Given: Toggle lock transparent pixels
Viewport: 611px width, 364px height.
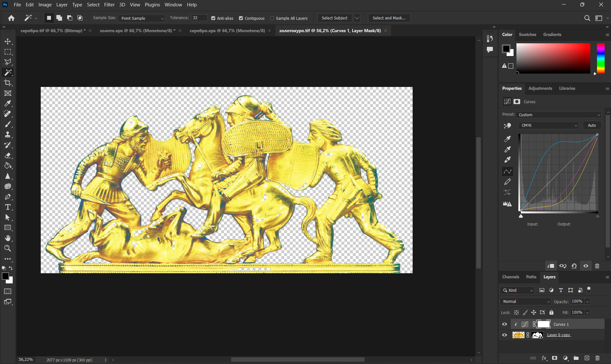Looking at the screenshot, I should coord(516,312).
